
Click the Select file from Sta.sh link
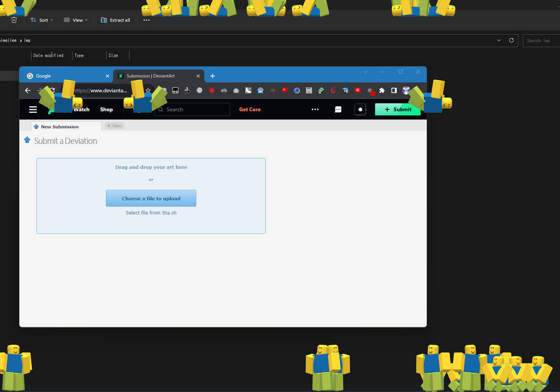151,213
